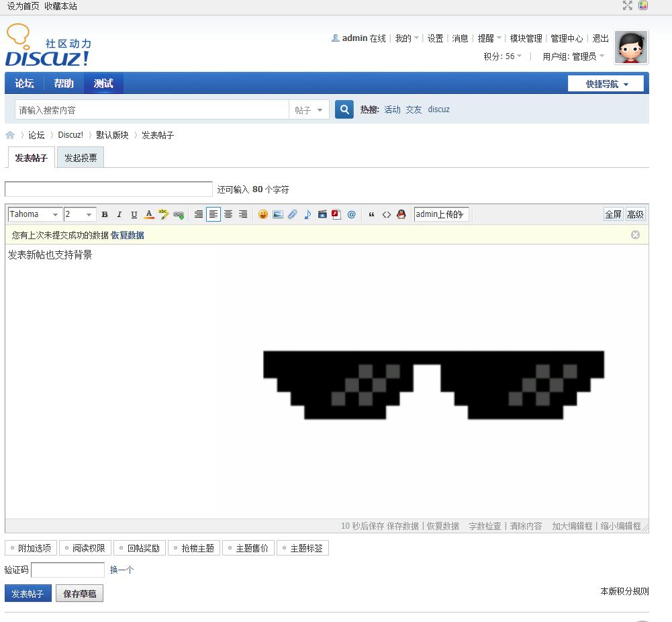Screen dimensions: 672x622
Task: Toggle underline text formatting
Action: [134, 214]
